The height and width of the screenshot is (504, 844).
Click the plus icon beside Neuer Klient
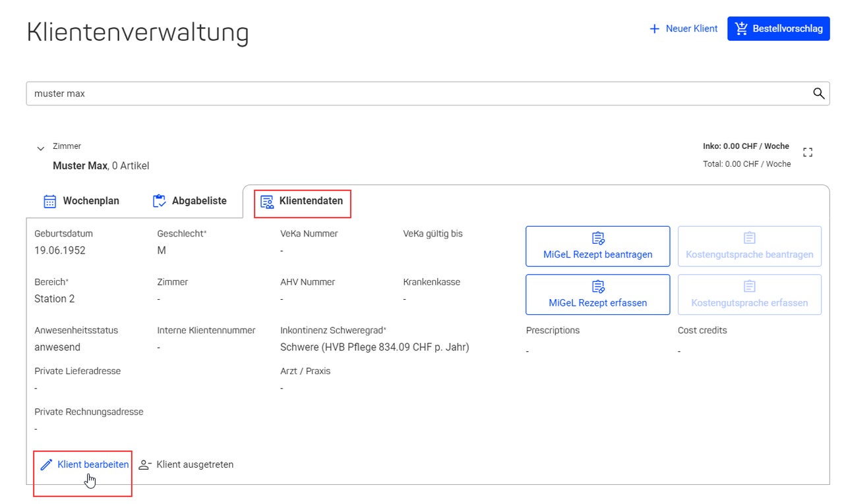tap(654, 29)
